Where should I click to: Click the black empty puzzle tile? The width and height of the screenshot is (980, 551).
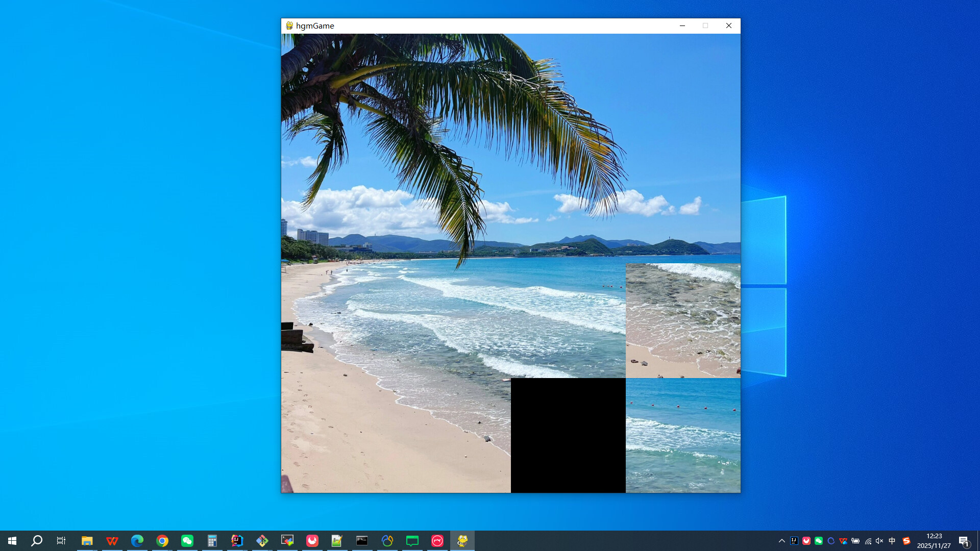coord(568,435)
